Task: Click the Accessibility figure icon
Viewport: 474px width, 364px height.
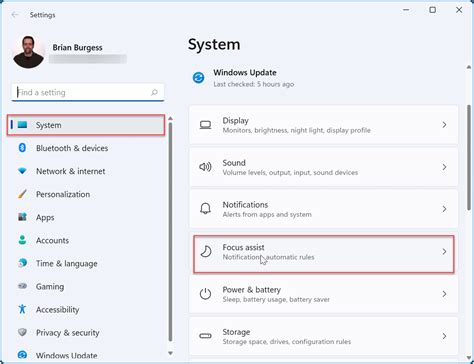Action: [22, 309]
